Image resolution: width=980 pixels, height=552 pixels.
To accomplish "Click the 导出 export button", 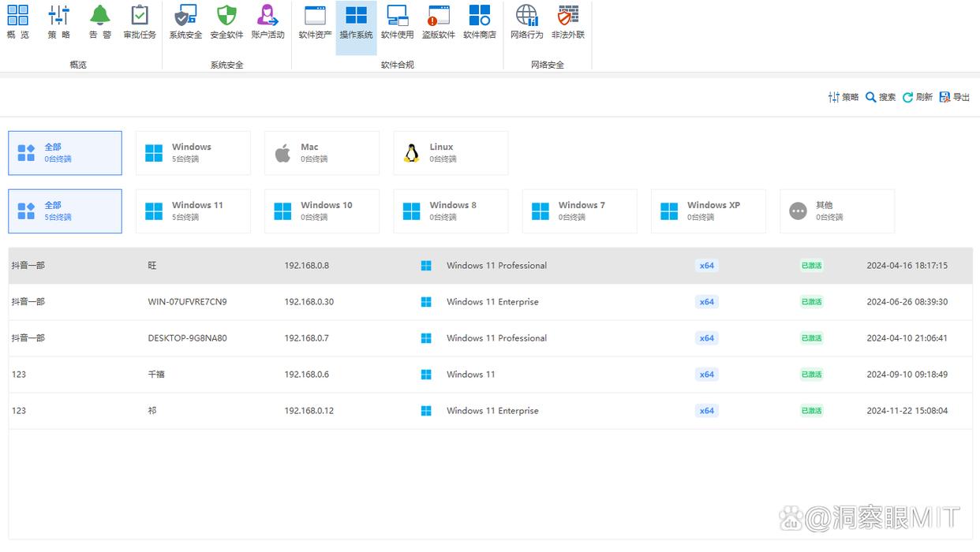I will [955, 97].
